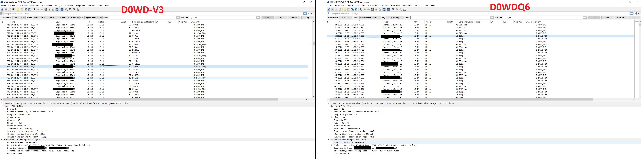The width and height of the screenshot is (644, 159).
Task: Jump to last packet in D0WD-V3 window
Action: pyautogui.click(x=53, y=9)
